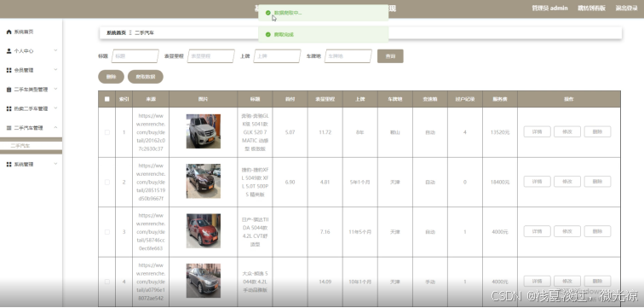Toggle the select-all checkbox in table header
Viewport: 644px width, 308px height.
(107, 99)
